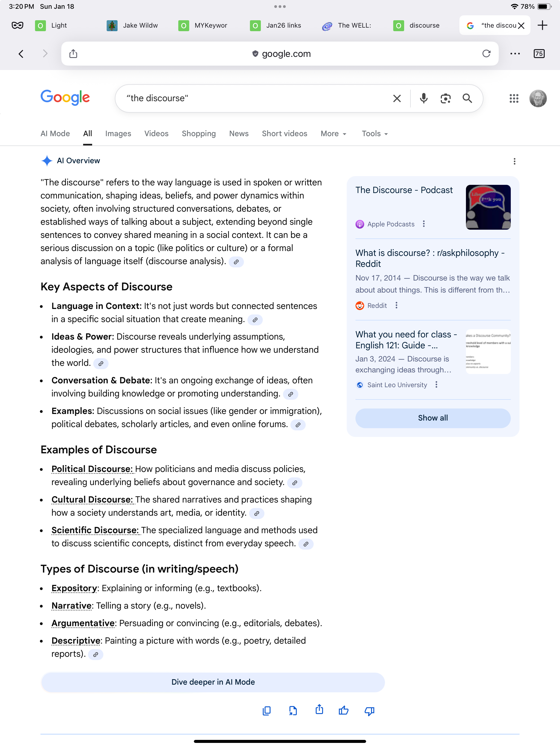
Task: Open the Reddit askphilosophy discourse link
Action: coord(430,258)
